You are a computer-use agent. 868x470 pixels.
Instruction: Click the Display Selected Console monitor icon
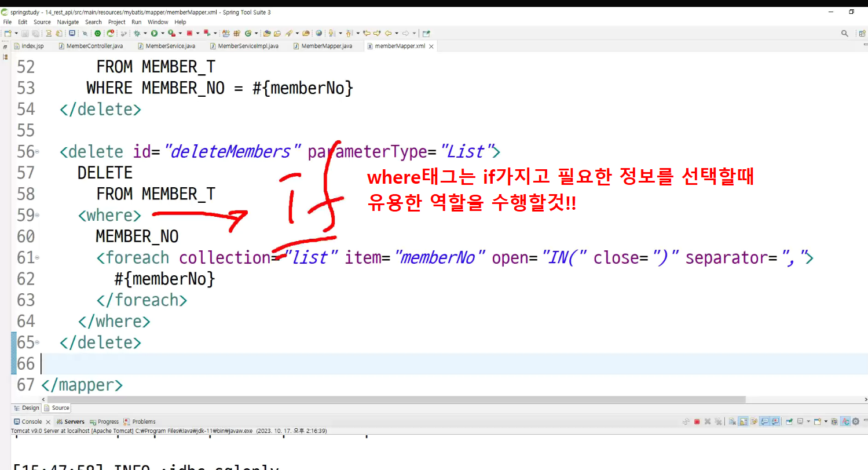pyautogui.click(x=800, y=422)
